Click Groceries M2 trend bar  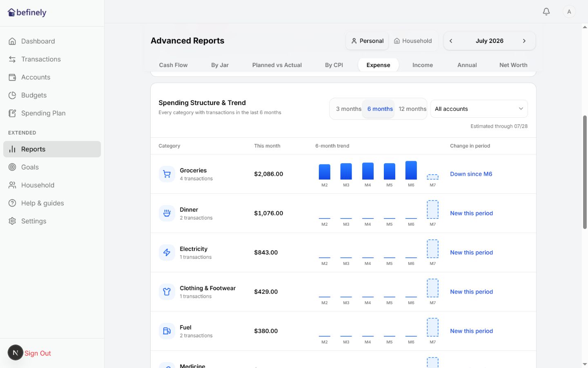[324, 172]
